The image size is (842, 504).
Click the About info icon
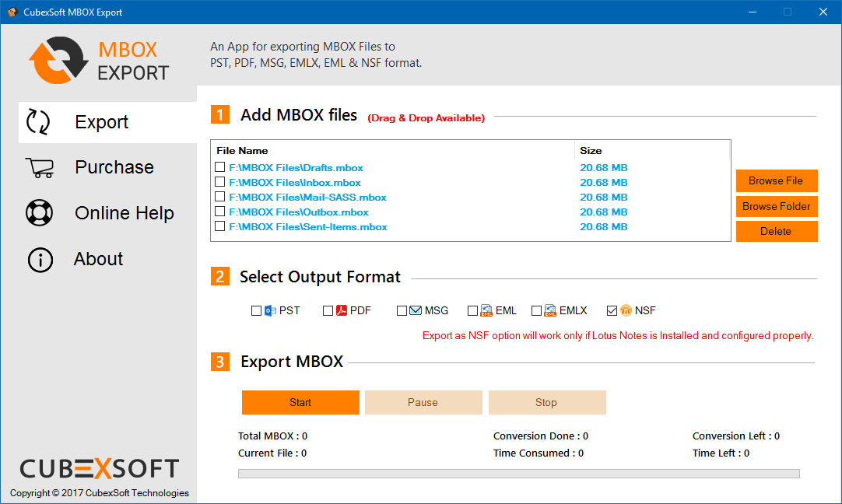40,260
